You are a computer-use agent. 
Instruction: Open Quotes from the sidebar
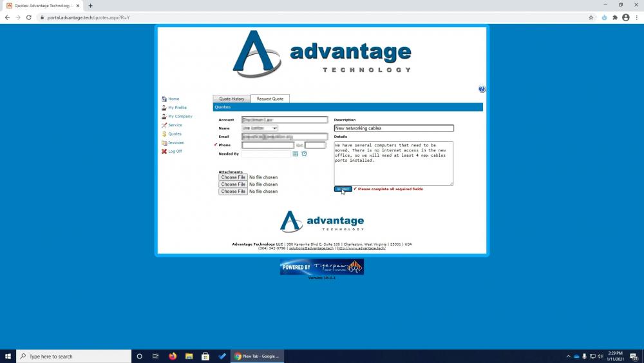tap(175, 133)
